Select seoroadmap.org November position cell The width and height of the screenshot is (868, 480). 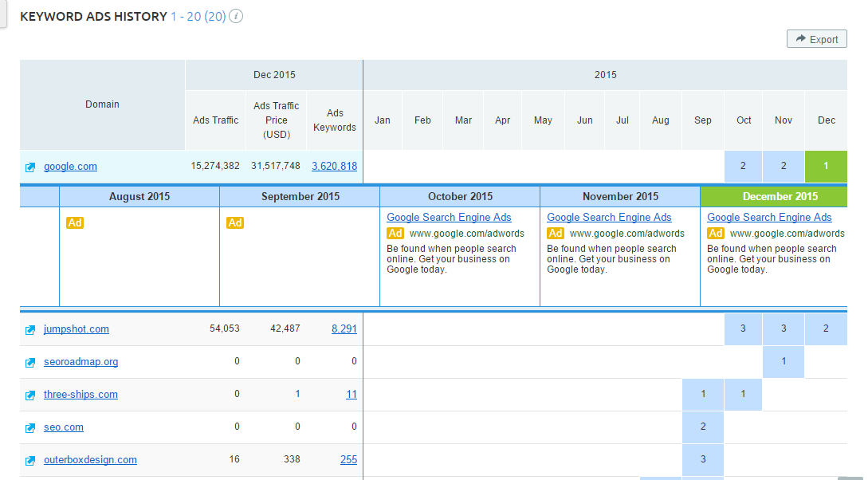coord(784,361)
